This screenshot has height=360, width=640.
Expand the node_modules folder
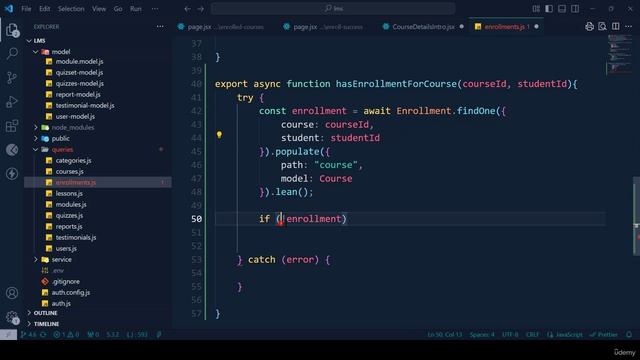pos(36,127)
